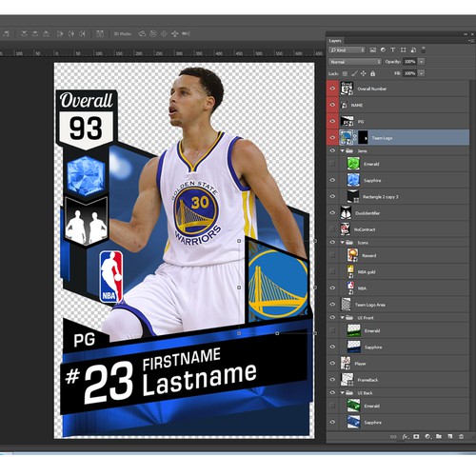Lock transparent pixels in Layers panel
Screen dimensions: 476x476
click(345, 73)
